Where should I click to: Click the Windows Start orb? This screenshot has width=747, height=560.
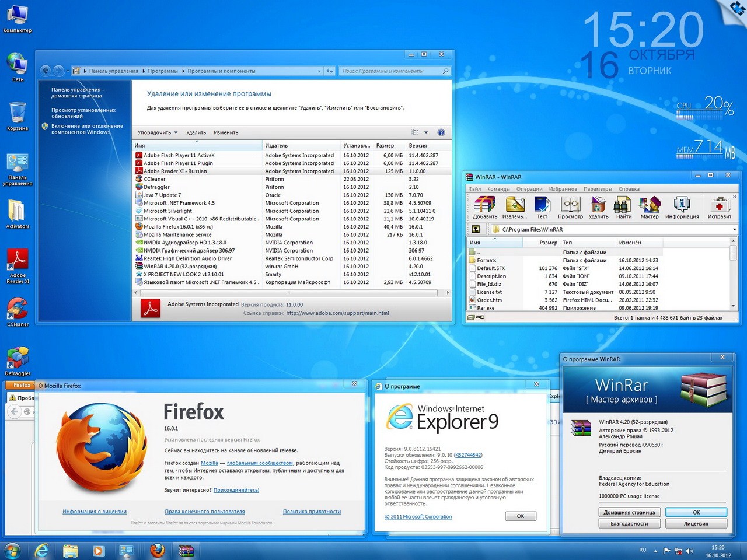click(x=12, y=550)
